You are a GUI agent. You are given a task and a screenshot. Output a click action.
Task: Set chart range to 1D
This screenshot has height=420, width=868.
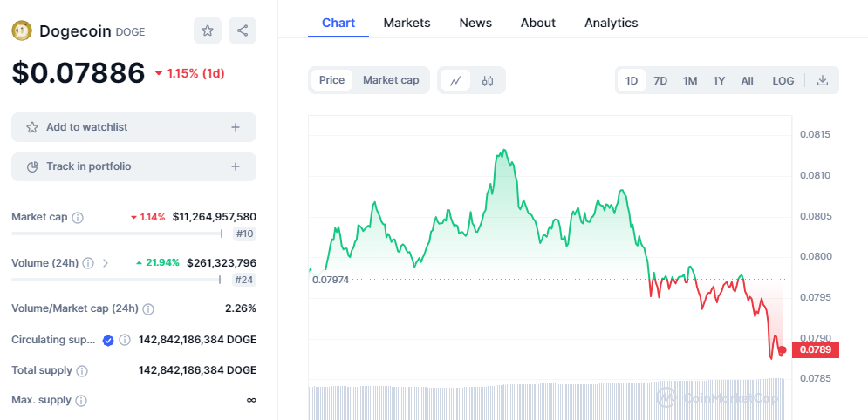pyautogui.click(x=632, y=81)
